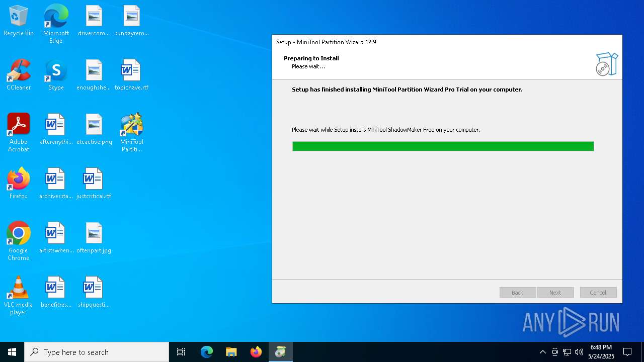Open File Explorer from the taskbar
The width and height of the screenshot is (644, 362).
[231, 352]
